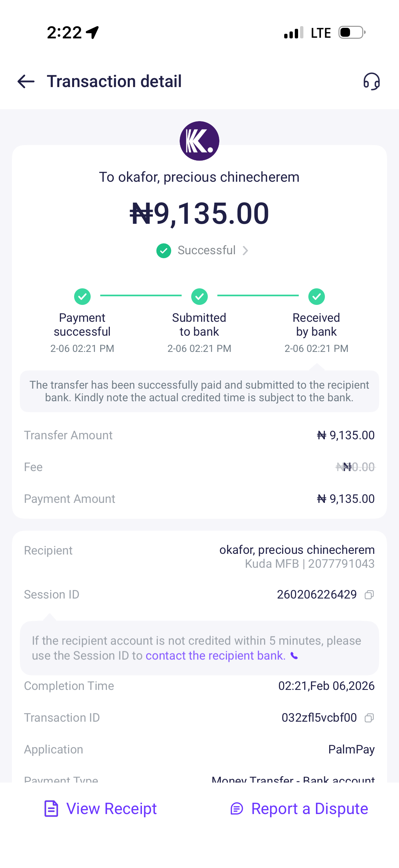Tap the Kuda bank logo
This screenshot has height=868, width=399.
coord(199,141)
